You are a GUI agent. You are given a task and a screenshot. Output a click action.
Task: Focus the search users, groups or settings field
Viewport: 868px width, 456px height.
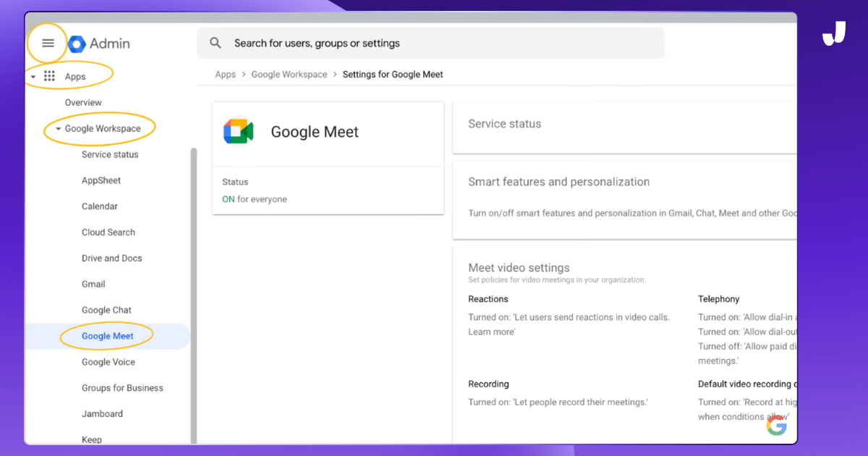click(430, 43)
